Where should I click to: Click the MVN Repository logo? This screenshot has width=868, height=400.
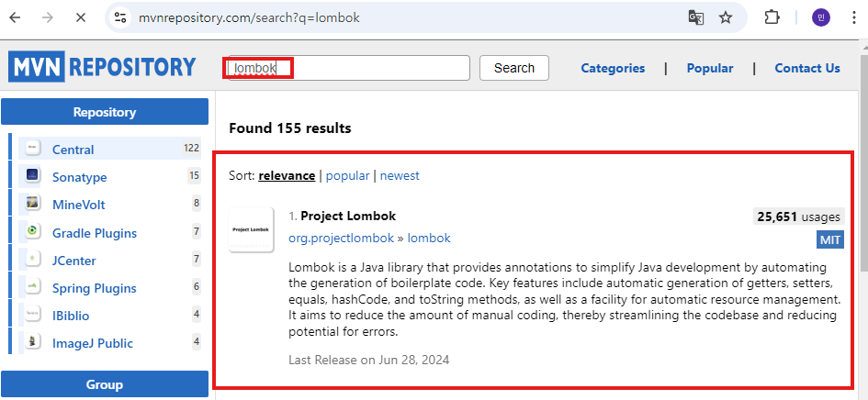pyautogui.click(x=102, y=67)
